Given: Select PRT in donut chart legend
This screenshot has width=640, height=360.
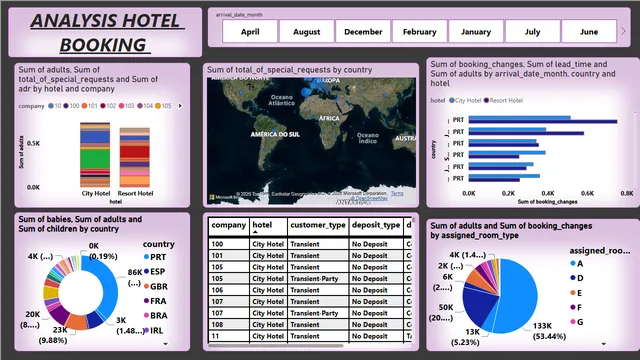Looking at the screenshot, I should coord(155,257).
